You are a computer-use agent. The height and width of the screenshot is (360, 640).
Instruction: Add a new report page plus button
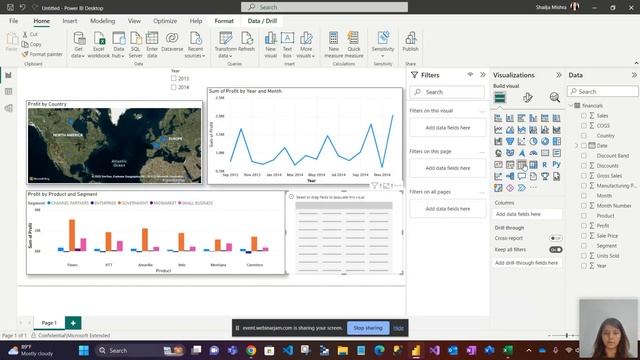click(x=73, y=323)
